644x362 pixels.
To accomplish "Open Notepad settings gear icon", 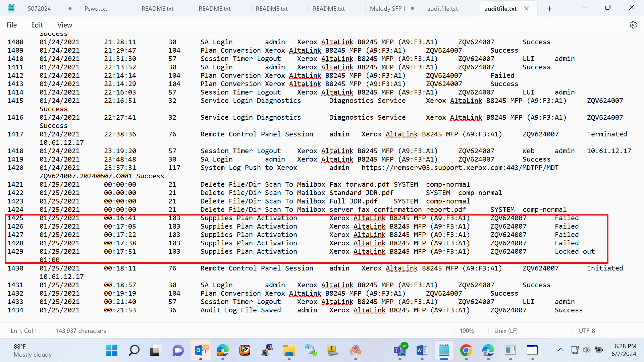I will (633, 25).
